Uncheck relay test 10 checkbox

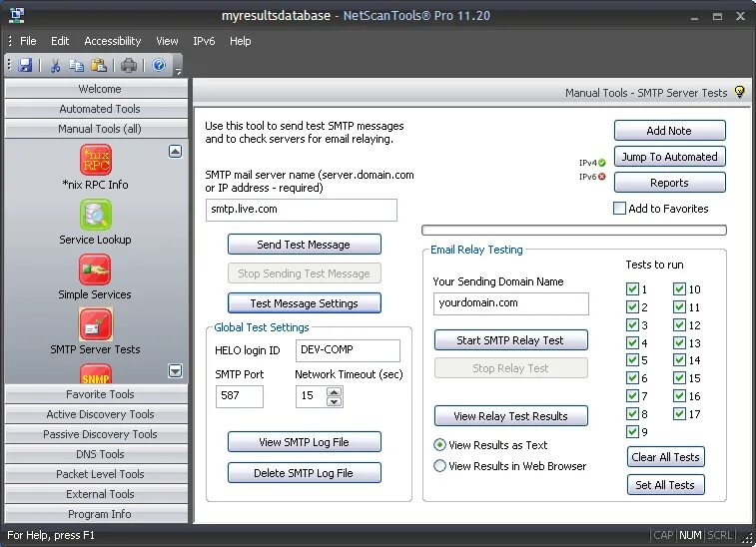(x=679, y=288)
